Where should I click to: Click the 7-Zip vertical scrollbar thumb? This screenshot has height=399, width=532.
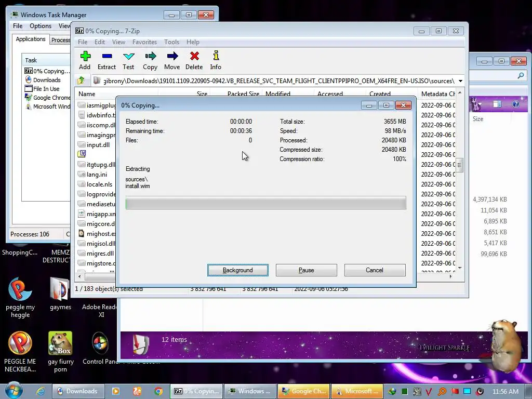(459, 165)
